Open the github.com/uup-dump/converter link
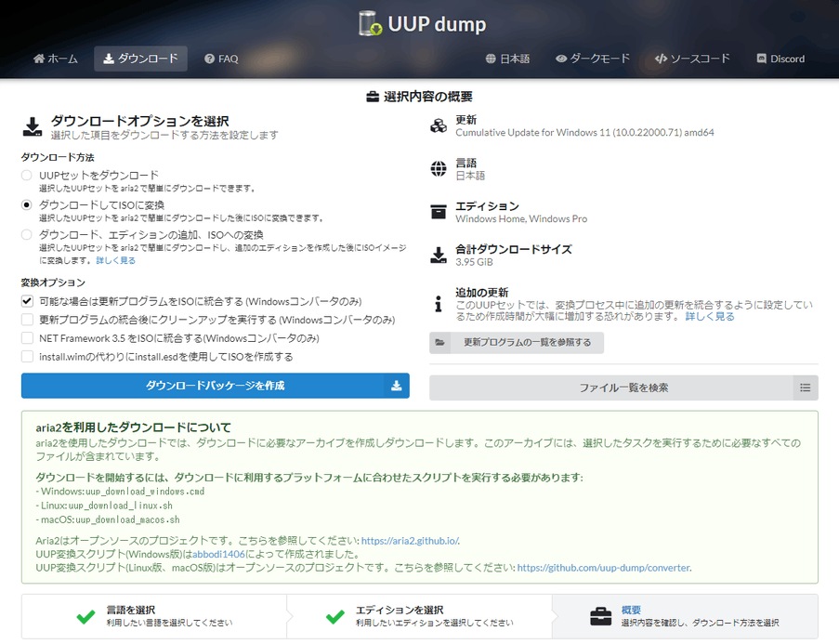The image size is (839, 644). (x=604, y=568)
